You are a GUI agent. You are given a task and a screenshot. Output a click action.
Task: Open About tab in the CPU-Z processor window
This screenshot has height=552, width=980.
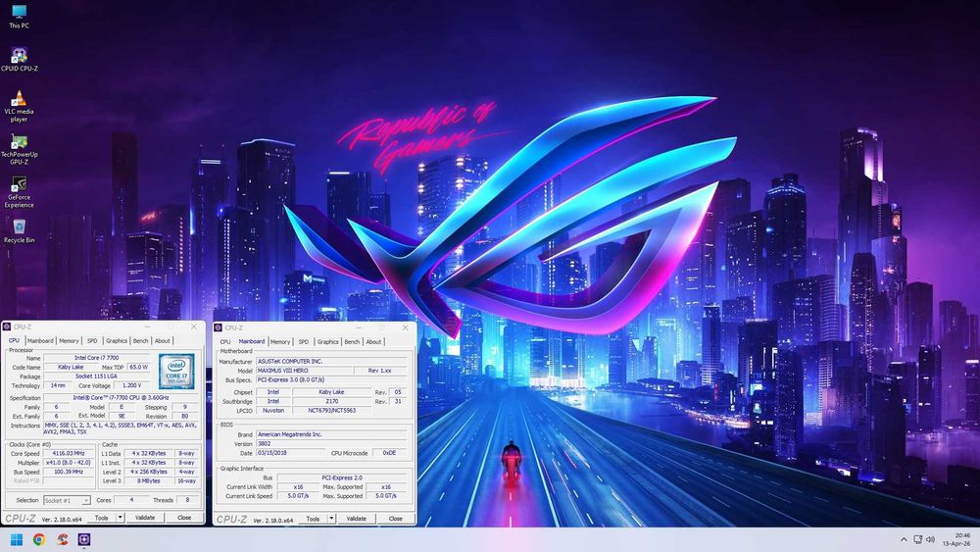tap(163, 340)
